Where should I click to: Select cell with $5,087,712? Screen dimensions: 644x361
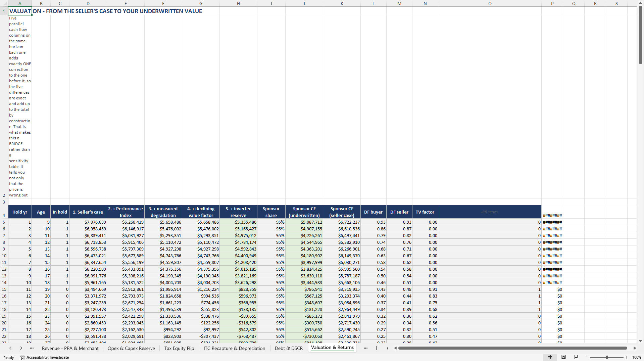coord(304,222)
